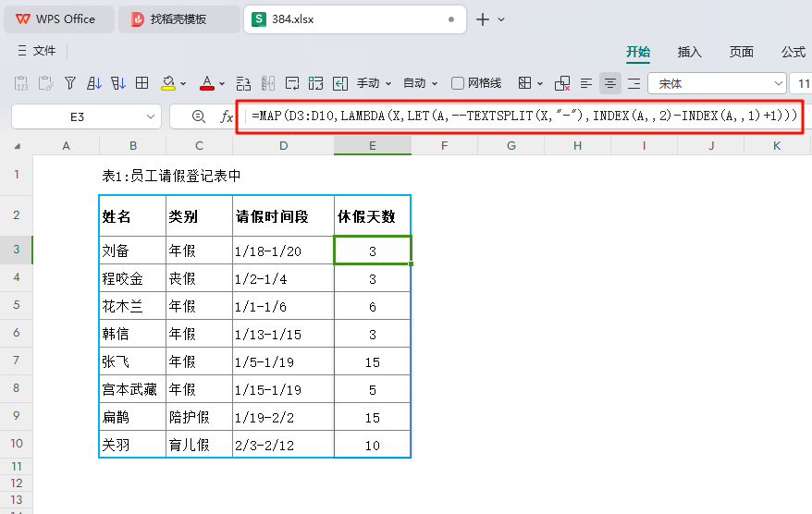The image size is (812, 514).
Task: Click the split column icon
Action: pyautogui.click(x=267, y=83)
